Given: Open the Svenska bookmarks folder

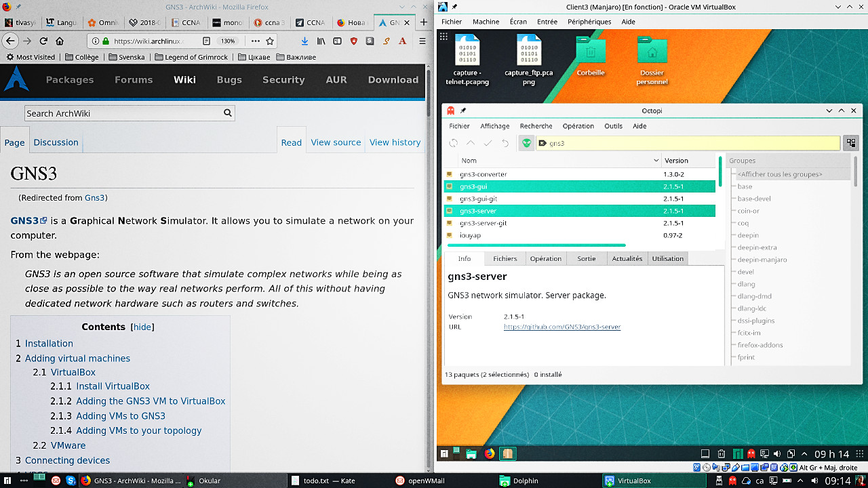Looking at the screenshot, I should coord(125,57).
